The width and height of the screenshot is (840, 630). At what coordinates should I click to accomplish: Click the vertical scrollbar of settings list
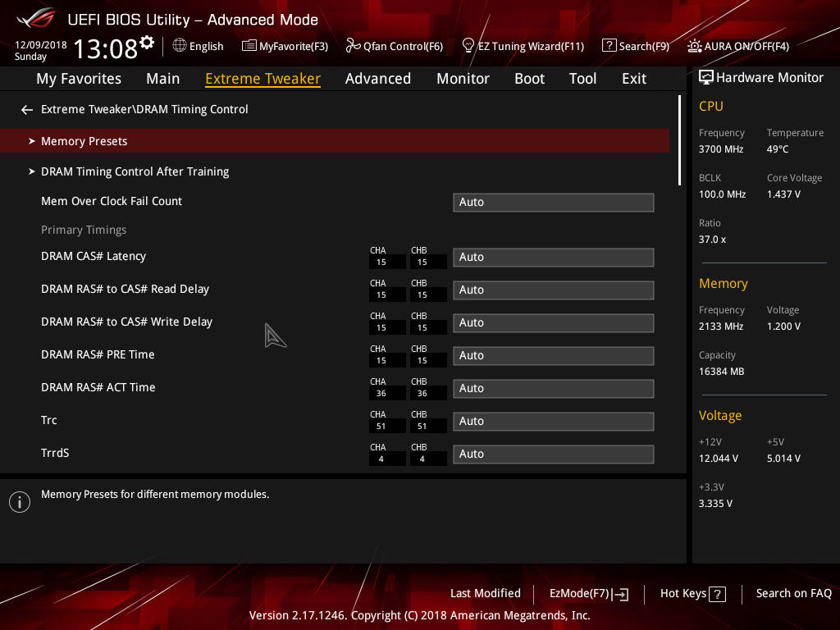point(679,140)
